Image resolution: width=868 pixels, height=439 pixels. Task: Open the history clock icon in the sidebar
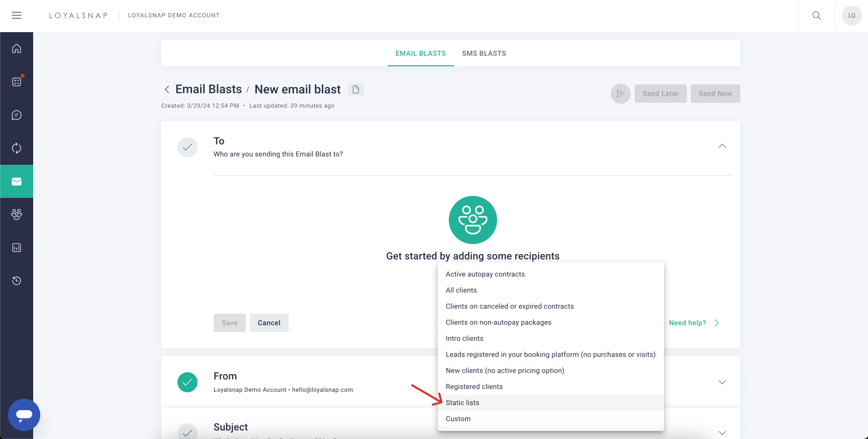pyautogui.click(x=17, y=281)
